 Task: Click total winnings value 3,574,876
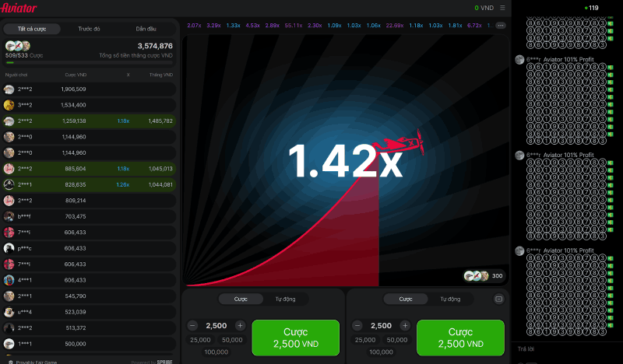(x=155, y=46)
